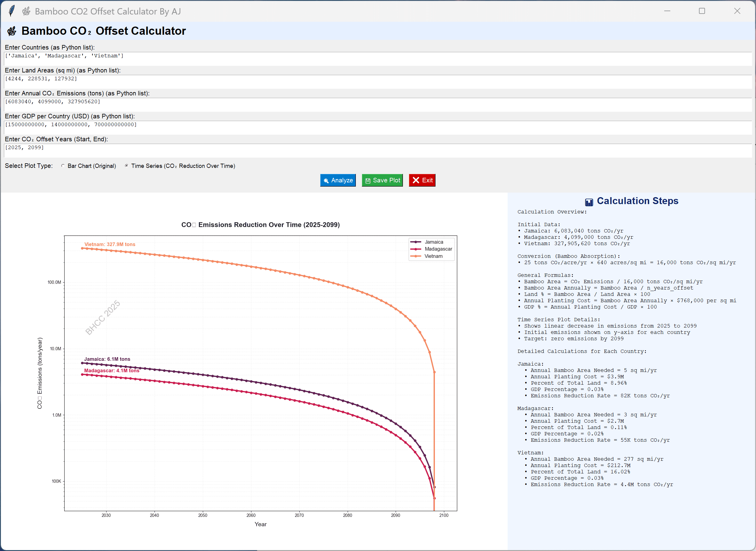Click the magnifier icon on Analyze button
The image size is (756, 551).
click(x=326, y=181)
